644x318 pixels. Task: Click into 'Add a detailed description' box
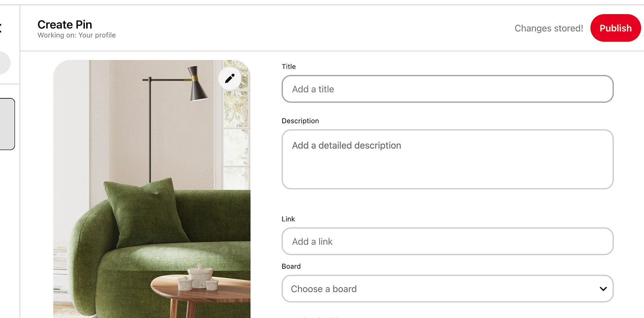click(x=447, y=159)
